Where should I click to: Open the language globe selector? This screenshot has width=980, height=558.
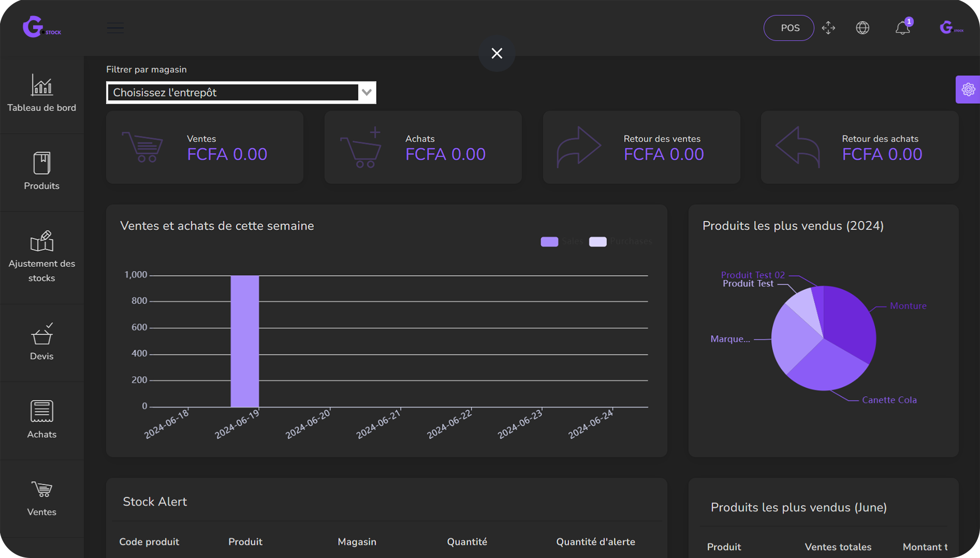(x=862, y=28)
